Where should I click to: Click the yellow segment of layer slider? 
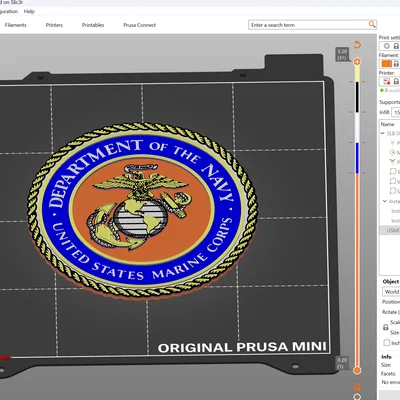coord(357,73)
